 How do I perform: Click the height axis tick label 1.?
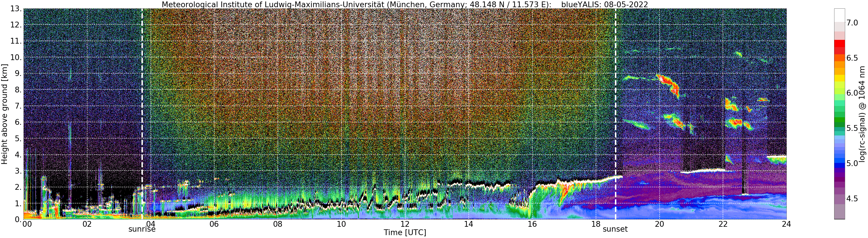pyautogui.click(x=18, y=204)
